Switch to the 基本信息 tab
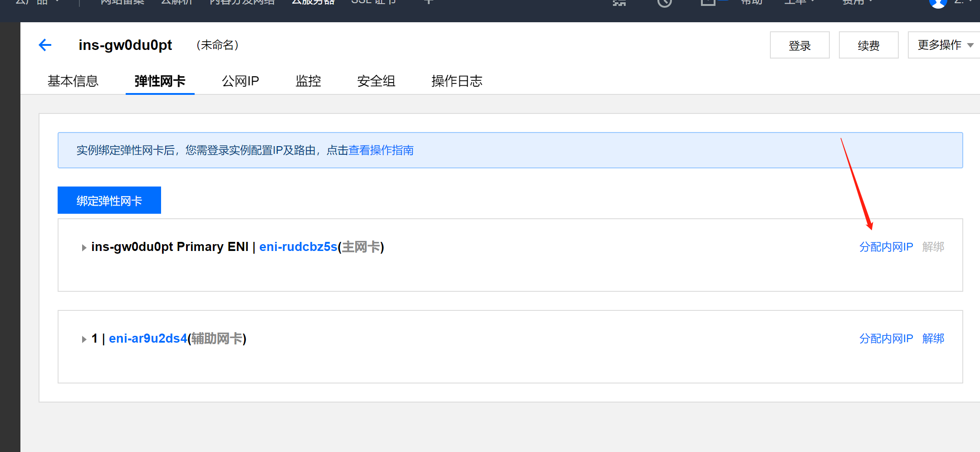The height and width of the screenshot is (452, 980). (73, 81)
